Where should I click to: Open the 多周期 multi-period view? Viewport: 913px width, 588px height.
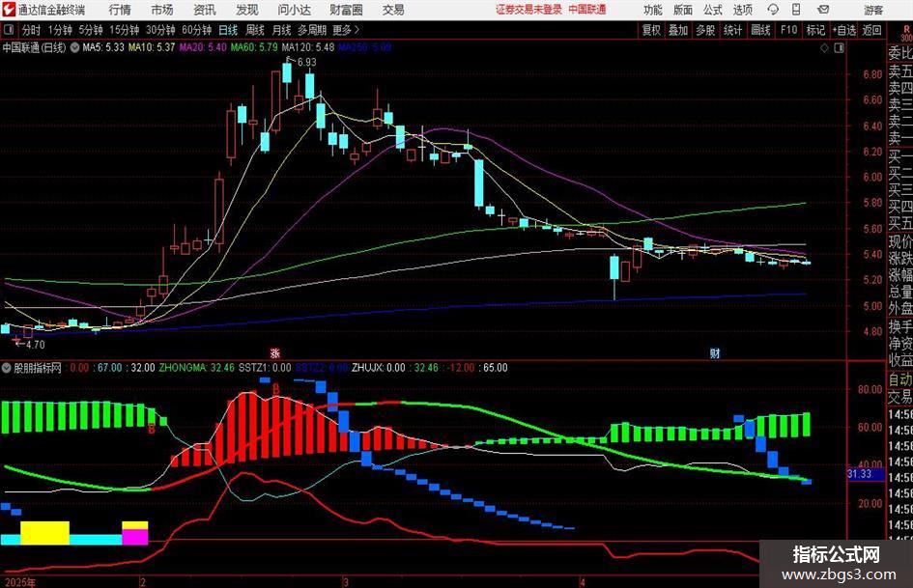tap(312, 30)
